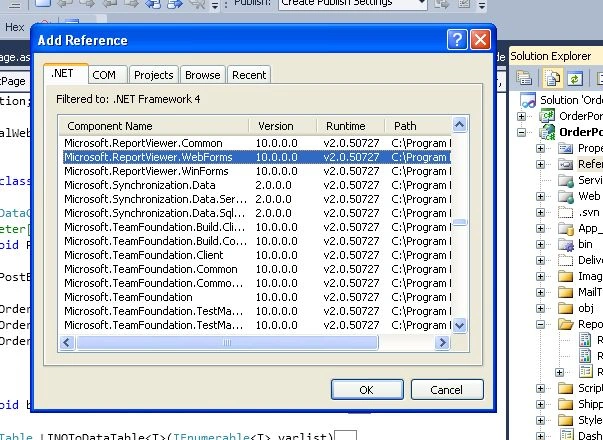603x440 pixels.
Task: Switch to the Projects tab
Action: pyautogui.click(x=154, y=75)
